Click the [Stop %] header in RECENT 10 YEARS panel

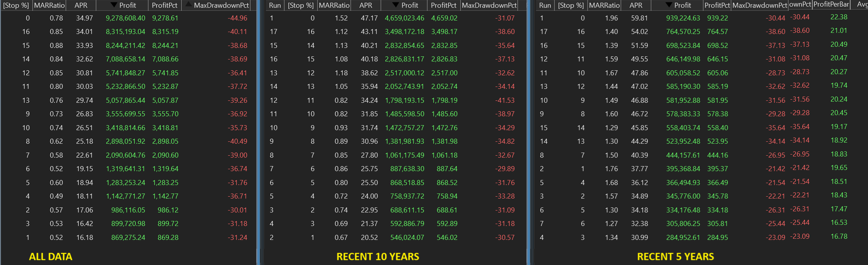tap(301, 5)
